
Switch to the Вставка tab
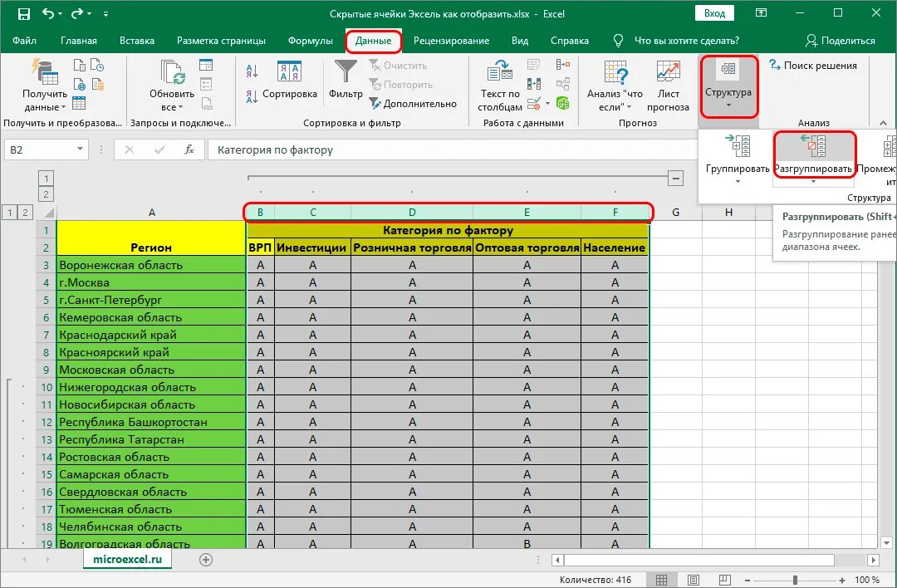[137, 41]
